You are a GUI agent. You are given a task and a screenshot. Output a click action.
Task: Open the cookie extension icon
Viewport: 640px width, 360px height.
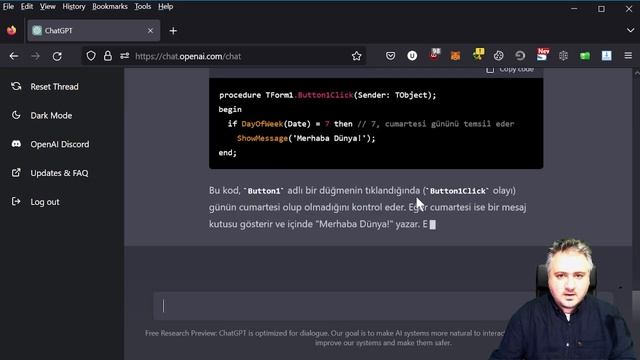pyautogui.click(x=498, y=56)
